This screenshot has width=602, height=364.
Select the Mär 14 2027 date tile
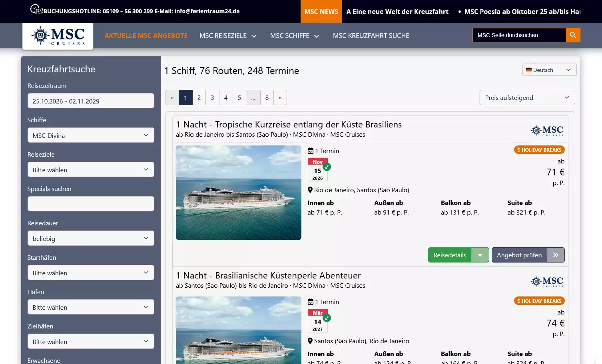coord(318,321)
